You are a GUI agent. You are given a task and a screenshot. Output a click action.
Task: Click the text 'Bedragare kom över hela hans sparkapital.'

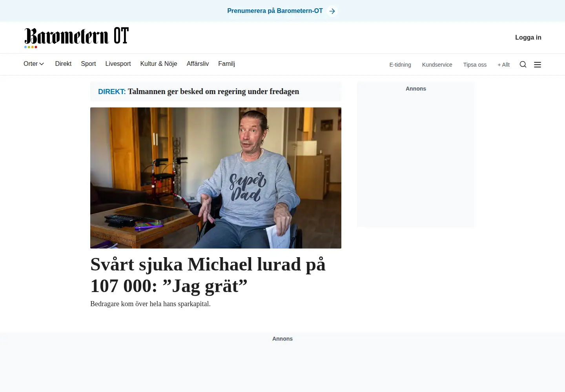click(150, 304)
